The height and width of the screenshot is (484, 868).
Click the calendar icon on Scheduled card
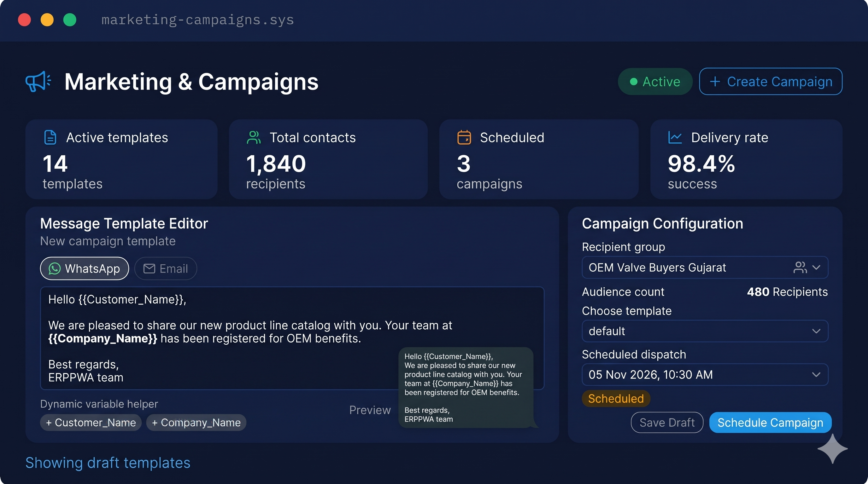click(464, 137)
